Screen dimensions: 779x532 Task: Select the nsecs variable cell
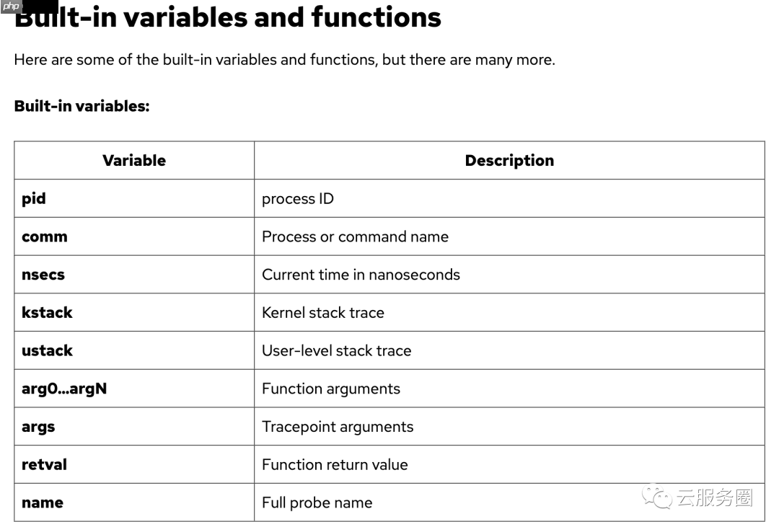[43, 275]
